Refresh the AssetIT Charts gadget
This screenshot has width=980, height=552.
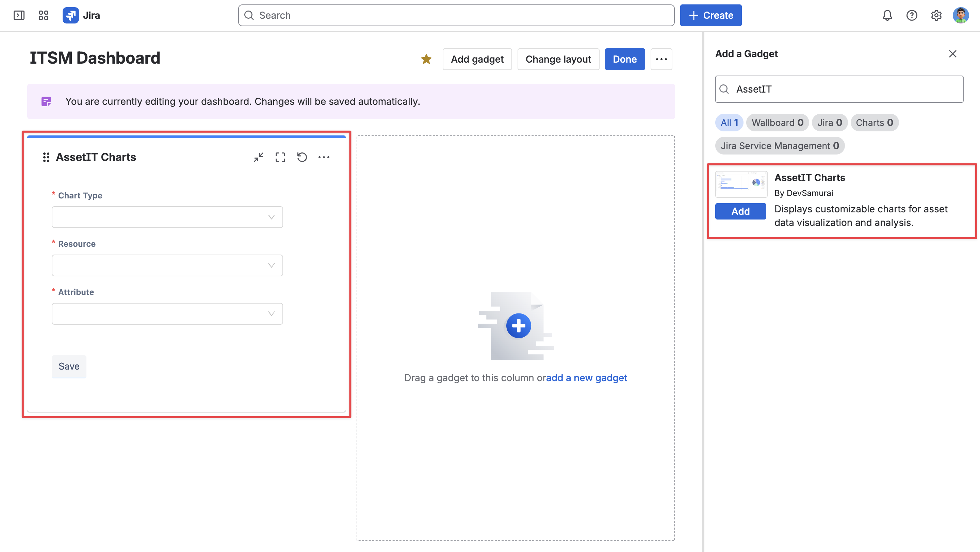pos(302,157)
